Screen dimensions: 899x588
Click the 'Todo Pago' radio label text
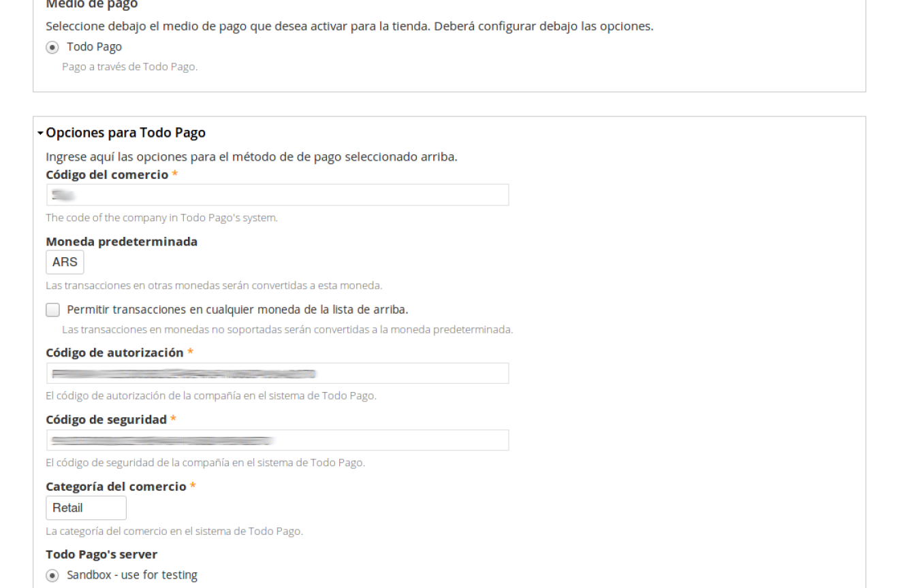point(94,47)
